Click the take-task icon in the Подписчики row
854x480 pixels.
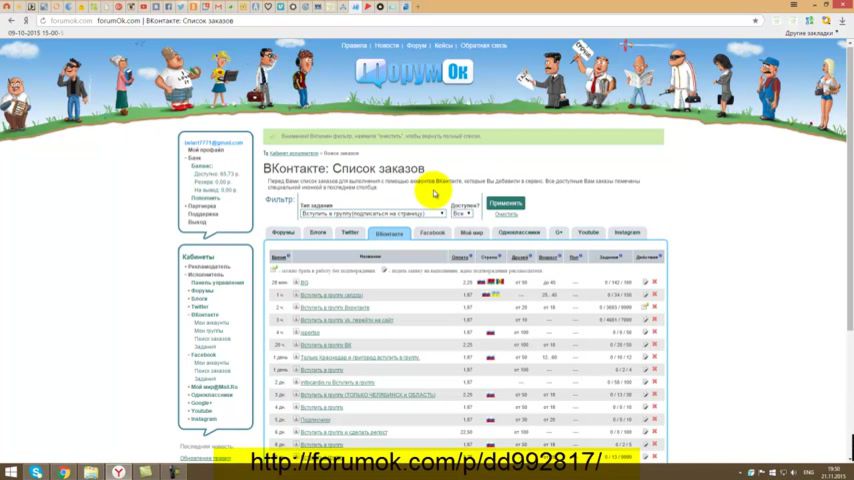[x=645, y=420]
